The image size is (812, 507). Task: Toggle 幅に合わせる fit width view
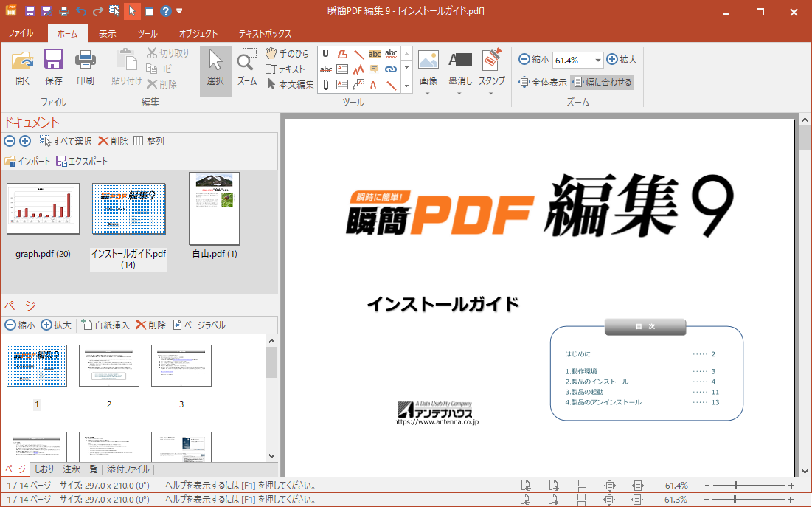(603, 82)
